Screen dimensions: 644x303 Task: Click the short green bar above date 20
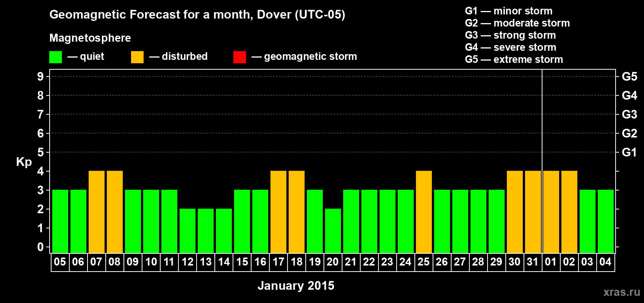pyautogui.click(x=333, y=231)
